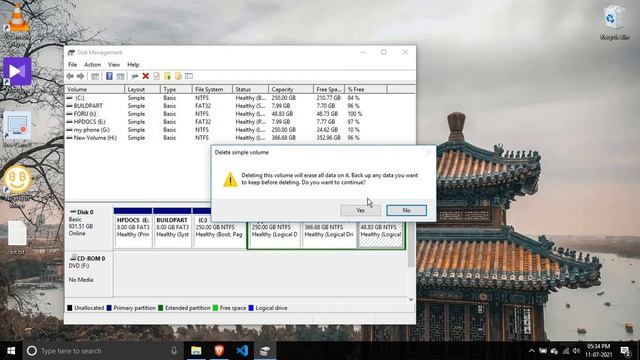Click the Show/Hide Console Tree toolbar icon
Image resolution: width=640 pixels, height=360 pixels.
coord(95,76)
